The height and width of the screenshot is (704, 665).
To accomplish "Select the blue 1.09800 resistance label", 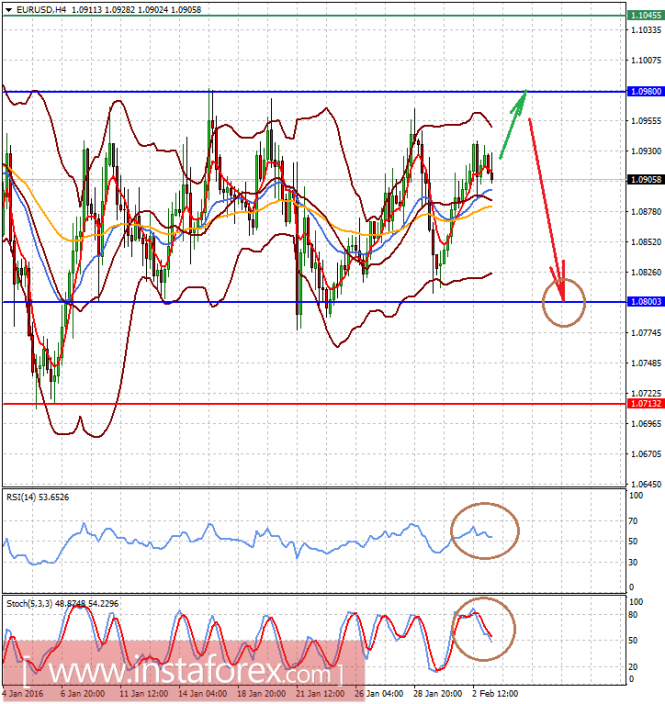I will click(646, 92).
